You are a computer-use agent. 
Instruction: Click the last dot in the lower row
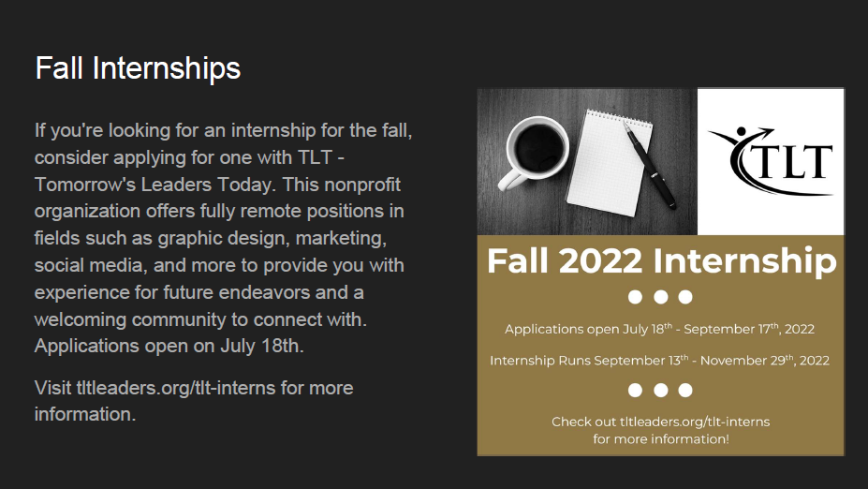pos(685,391)
